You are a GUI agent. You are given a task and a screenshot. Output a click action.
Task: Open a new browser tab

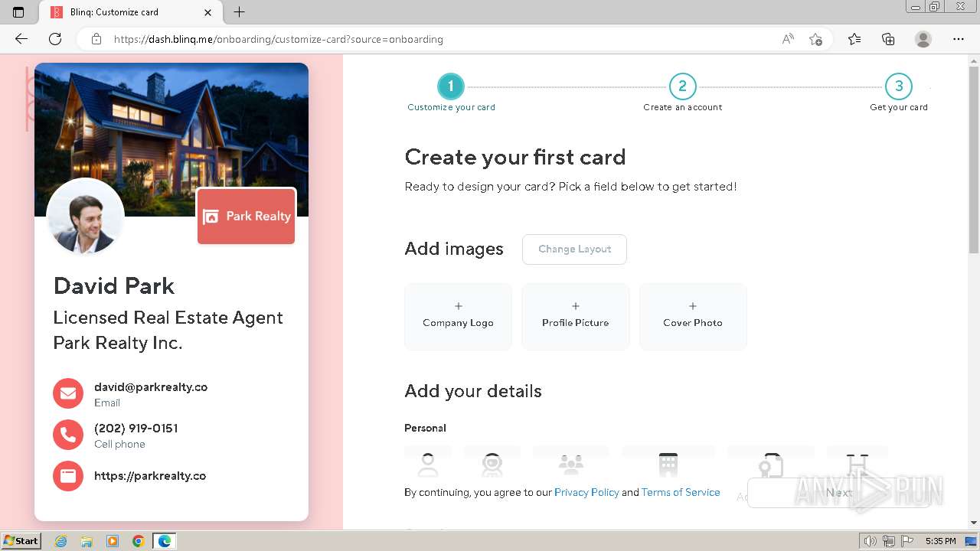pos(239,12)
